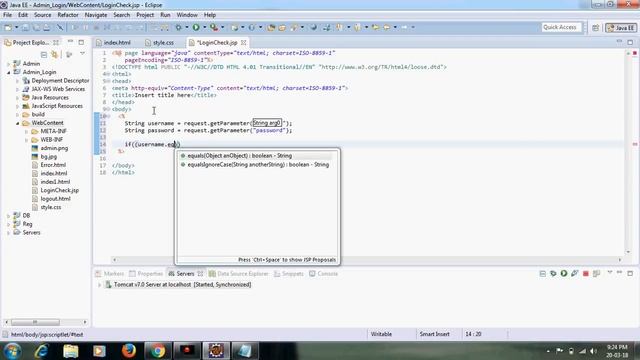Click the Smart Insert status bar entry
Viewport: 640px width, 360px height.
point(435,334)
